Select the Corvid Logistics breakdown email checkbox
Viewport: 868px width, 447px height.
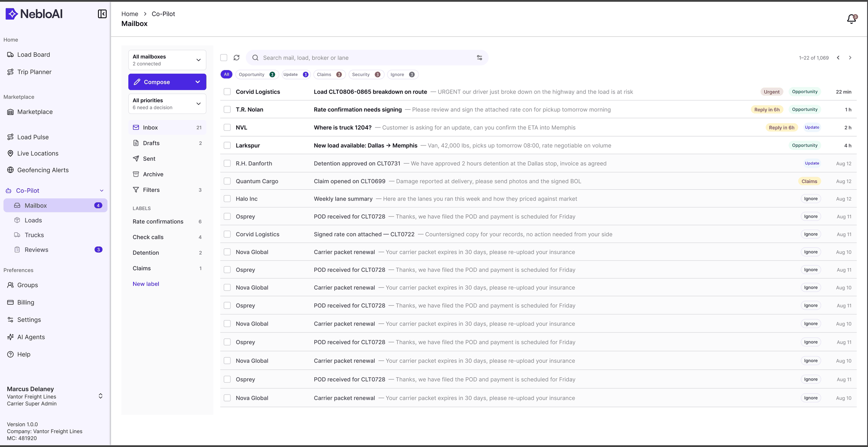(227, 92)
